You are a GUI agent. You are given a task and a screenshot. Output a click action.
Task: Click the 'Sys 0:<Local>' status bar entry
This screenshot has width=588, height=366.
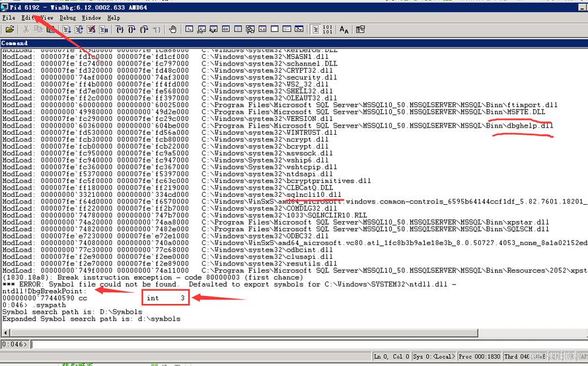(434, 357)
